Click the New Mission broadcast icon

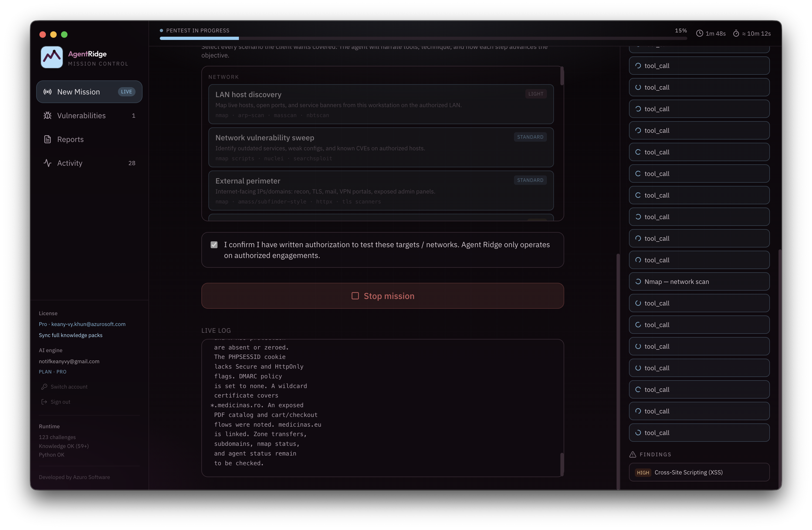pyautogui.click(x=48, y=92)
